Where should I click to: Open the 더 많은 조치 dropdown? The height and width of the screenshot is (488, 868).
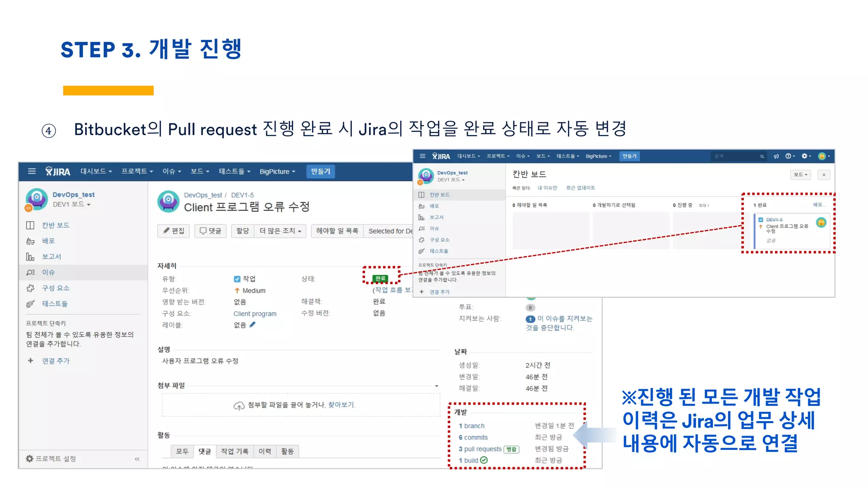pos(280,231)
